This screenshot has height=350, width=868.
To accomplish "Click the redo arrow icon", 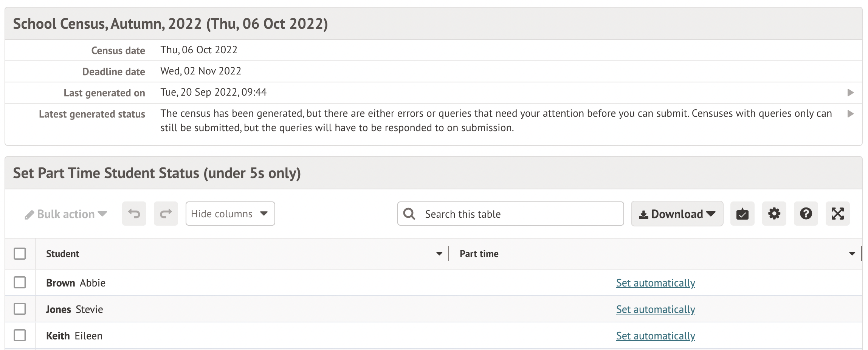I will tap(166, 214).
